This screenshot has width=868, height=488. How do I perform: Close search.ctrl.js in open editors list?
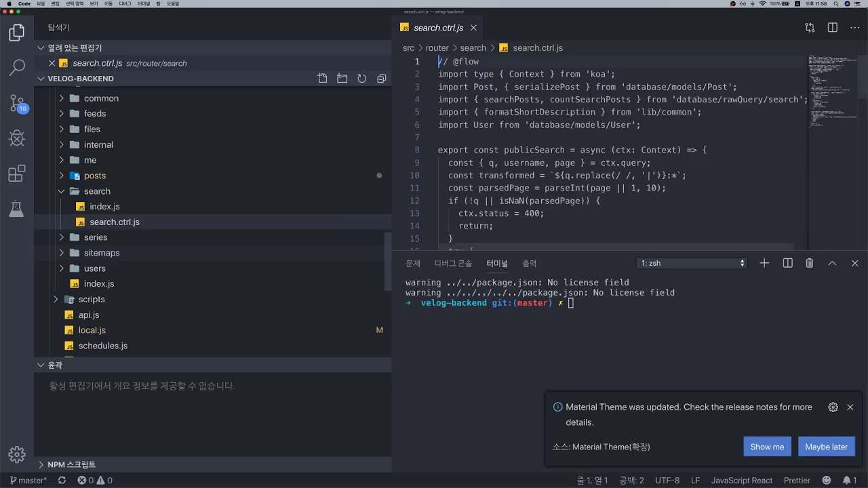[x=52, y=63]
